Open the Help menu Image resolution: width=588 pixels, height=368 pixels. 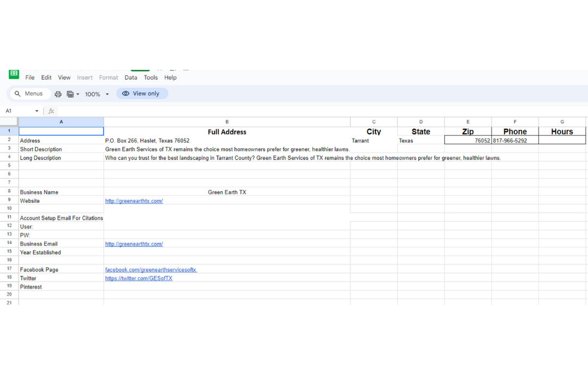click(170, 77)
